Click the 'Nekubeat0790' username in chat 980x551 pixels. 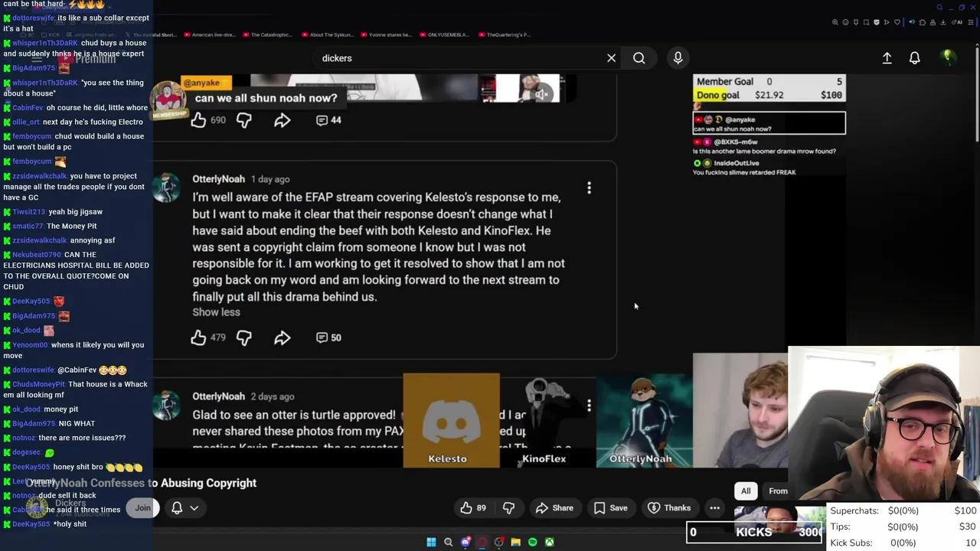tap(37, 255)
